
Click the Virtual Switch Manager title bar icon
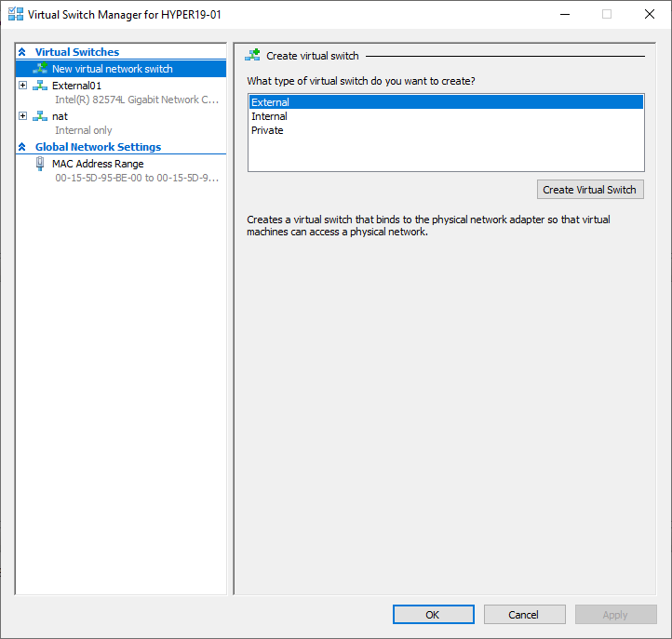click(16, 14)
